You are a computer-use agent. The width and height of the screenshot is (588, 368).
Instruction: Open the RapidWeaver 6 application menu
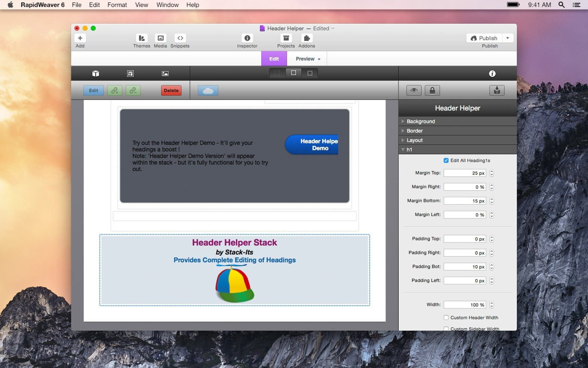(43, 5)
